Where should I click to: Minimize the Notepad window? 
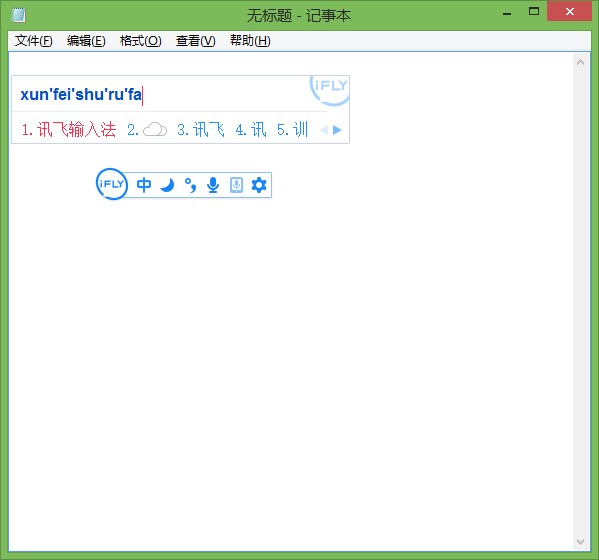click(507, 13)
